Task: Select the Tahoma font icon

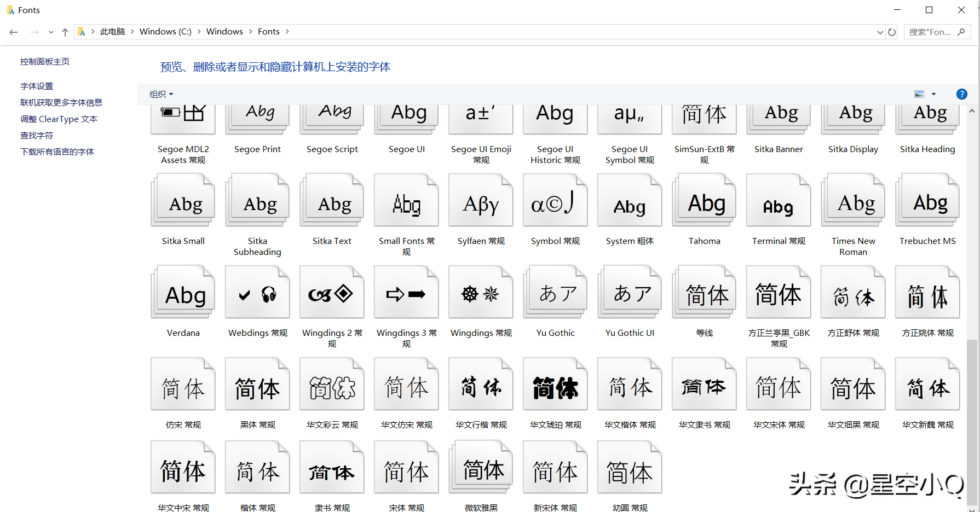Action: pos(704,200)
